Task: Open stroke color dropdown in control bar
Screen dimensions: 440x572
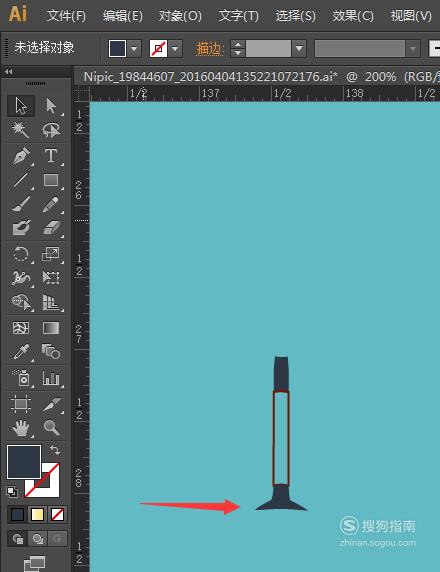Action: pyautogui.click(x=175, y=49)
